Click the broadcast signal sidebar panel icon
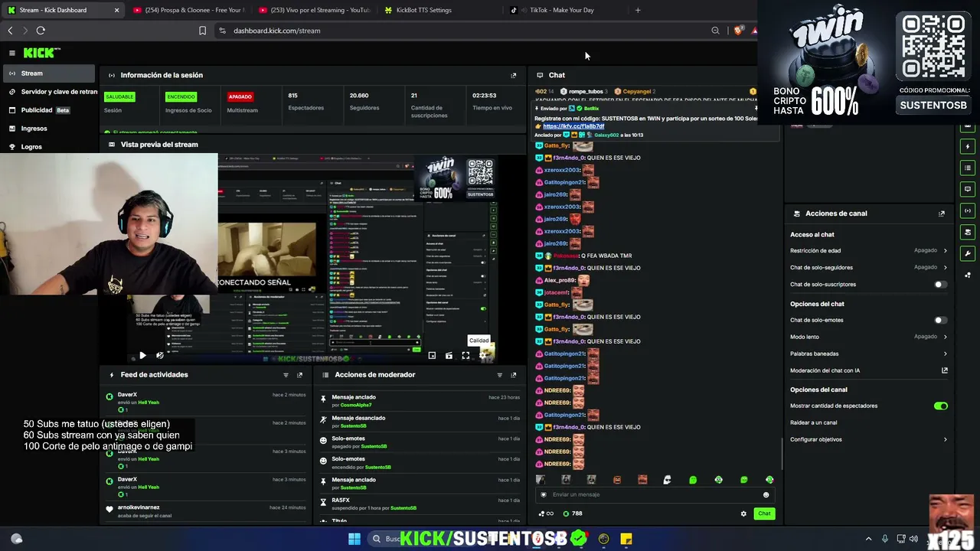Viewport: 980px width, 551px height. (x=968, y=210)
